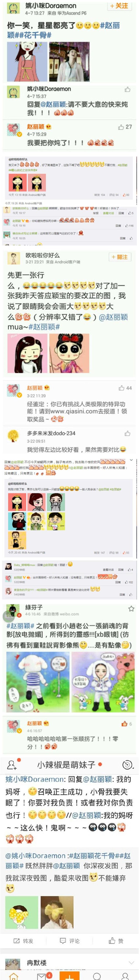Tap 转发 to repost the post

[23, 941]
